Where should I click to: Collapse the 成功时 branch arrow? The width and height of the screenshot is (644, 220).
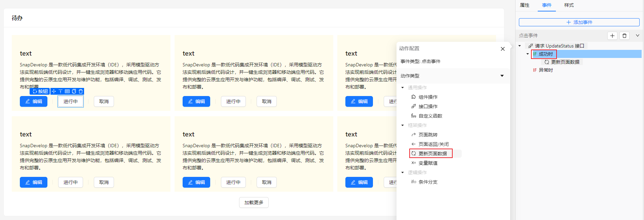click(528, 54)
